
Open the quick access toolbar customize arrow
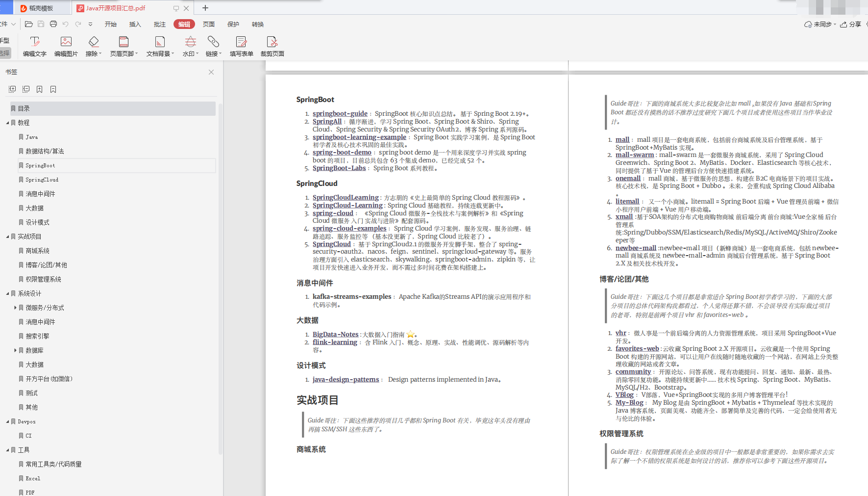click(x=90, y=24)
